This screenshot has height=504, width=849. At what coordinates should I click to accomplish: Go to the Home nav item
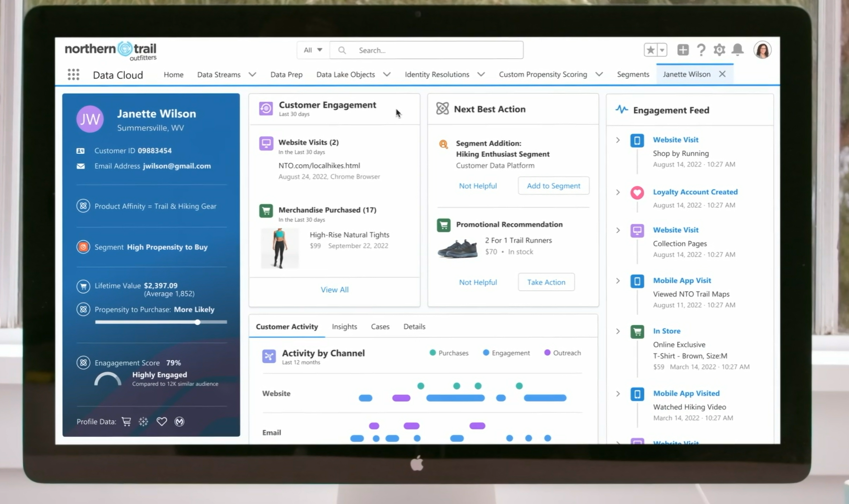[x=174, y=74]
